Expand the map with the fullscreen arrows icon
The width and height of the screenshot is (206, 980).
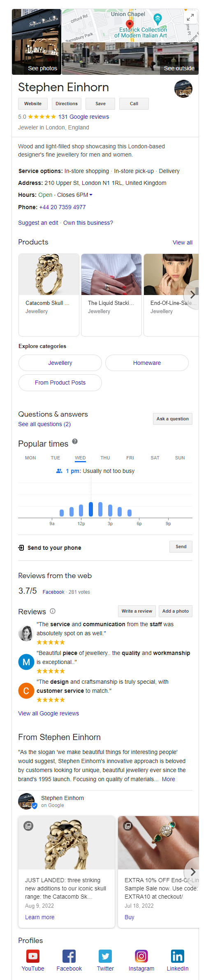[190, 17]
